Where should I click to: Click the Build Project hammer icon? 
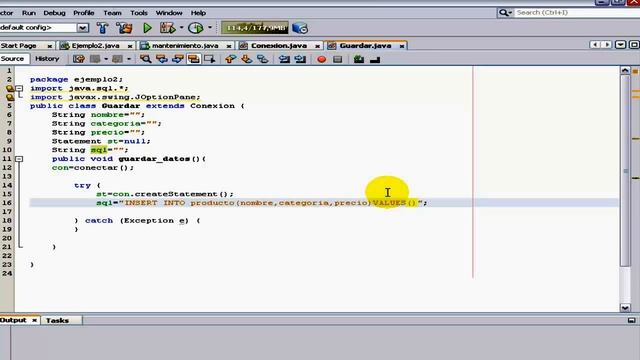(102, 28)
